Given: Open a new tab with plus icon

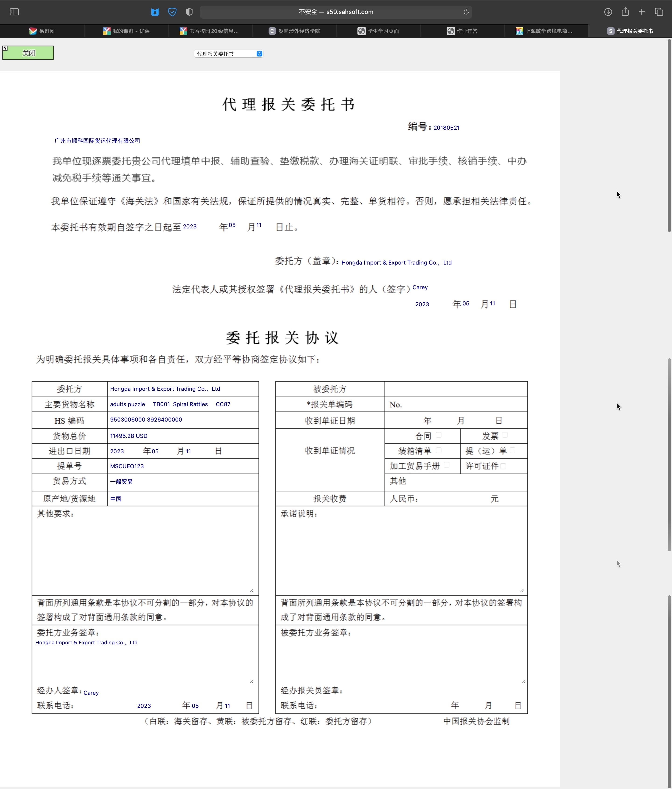Looking at the screenshot, I should coord(642,12).
